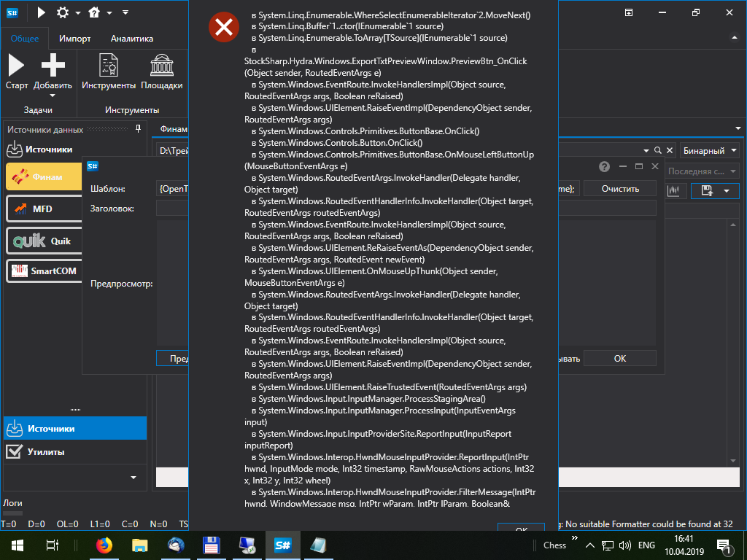Choose the SmartCOM data source
The width and height of the screenshot is (747, 560).
tap(44, 271)
